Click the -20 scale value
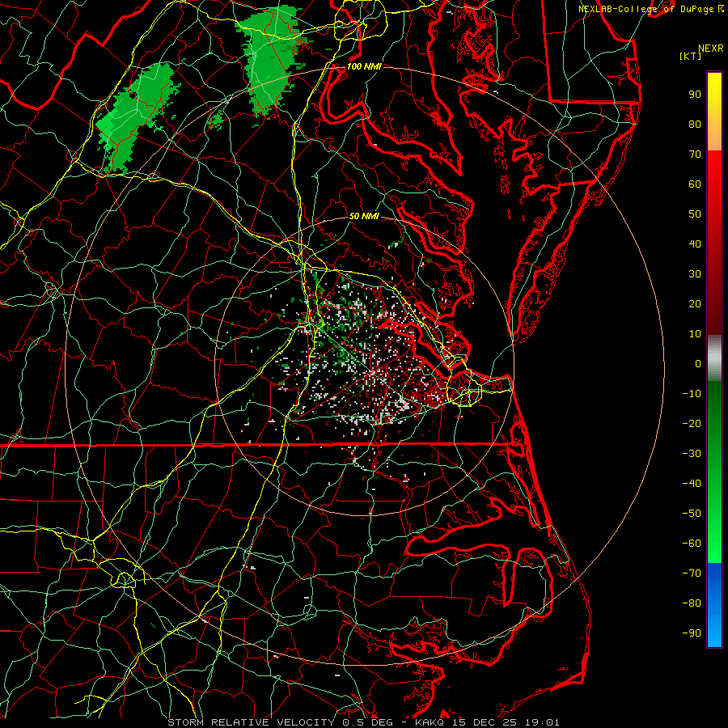Viewport: 728px width, 728px height. click(x=692, y=423)
